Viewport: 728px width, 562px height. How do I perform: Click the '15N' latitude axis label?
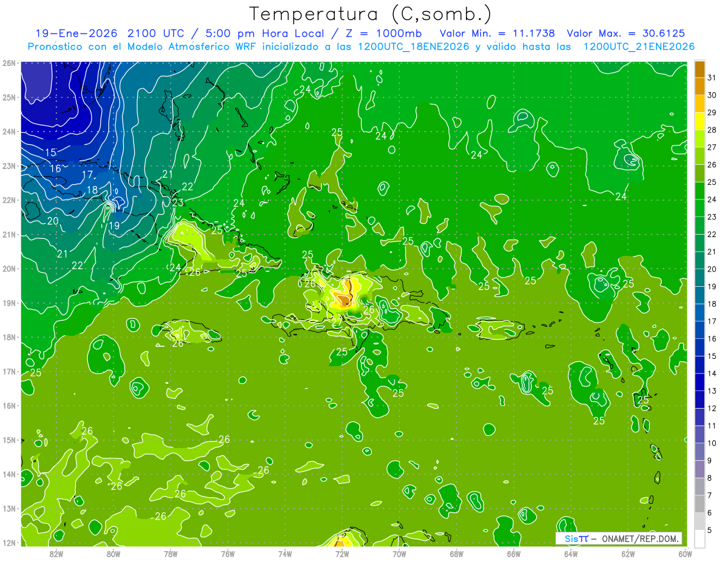click(x=9, y=440)
